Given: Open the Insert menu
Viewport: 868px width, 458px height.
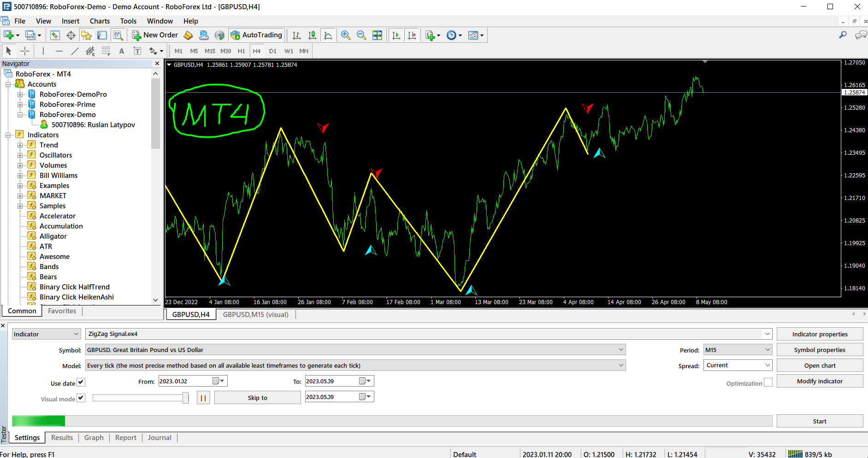Looking at the screenshot, I should [71, 21].
